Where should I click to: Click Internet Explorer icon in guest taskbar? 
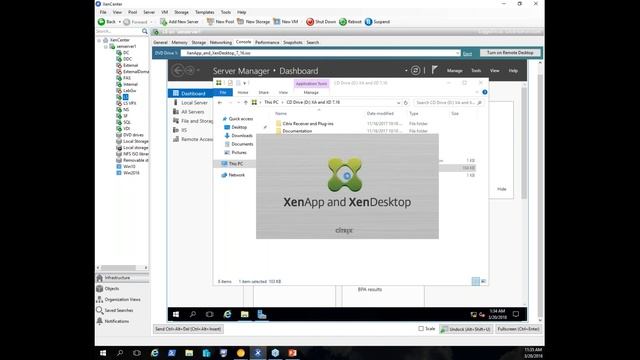click(227, 314)
